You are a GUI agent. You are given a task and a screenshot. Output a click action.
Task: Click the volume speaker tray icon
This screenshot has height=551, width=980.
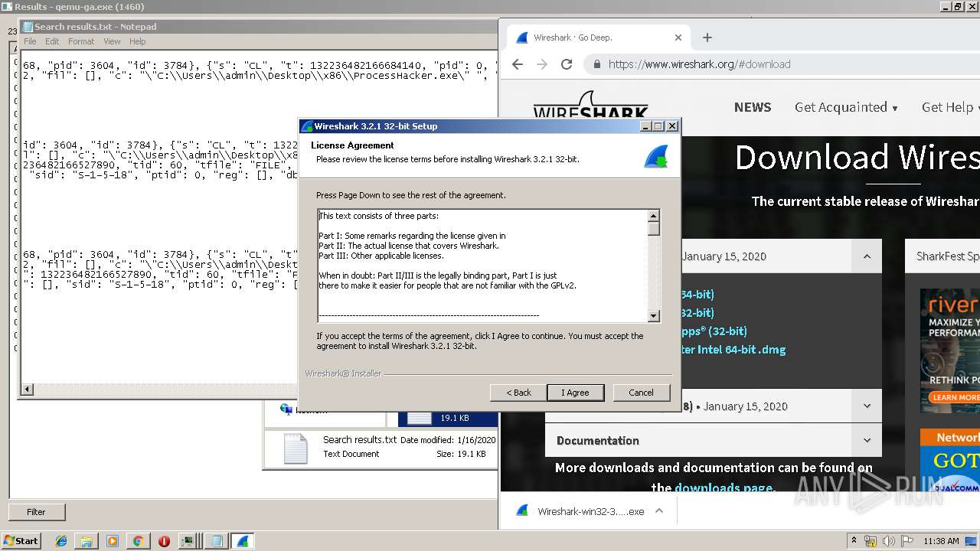(x=889, y=541)
